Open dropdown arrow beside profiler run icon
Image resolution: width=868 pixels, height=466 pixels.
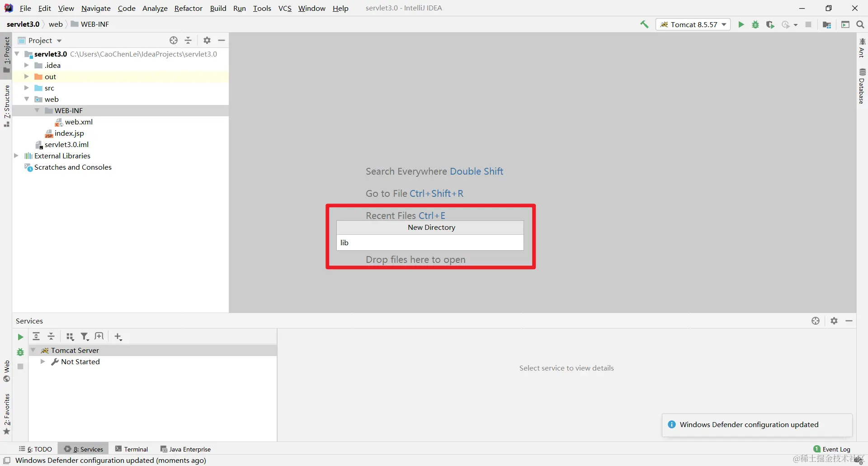[x=796, y=25]
